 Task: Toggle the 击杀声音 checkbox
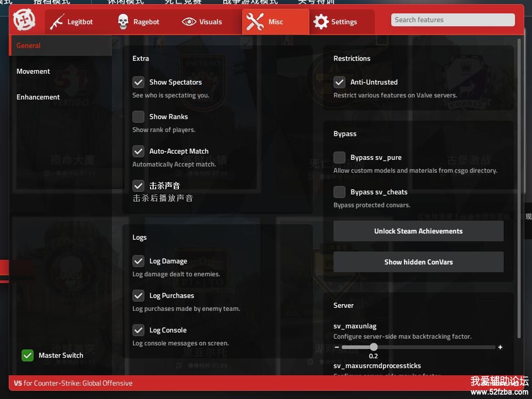click(139, 186)
